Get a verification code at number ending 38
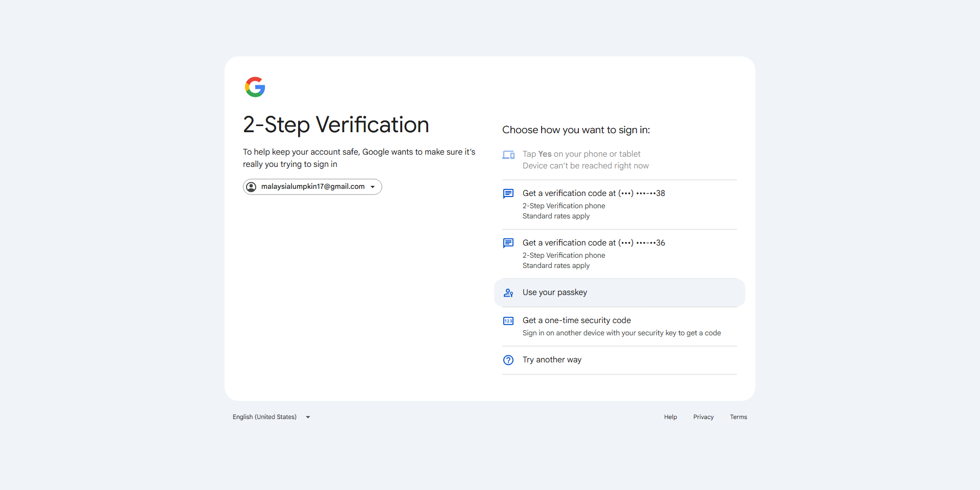 pyautogui.click(x=620, y=205)
